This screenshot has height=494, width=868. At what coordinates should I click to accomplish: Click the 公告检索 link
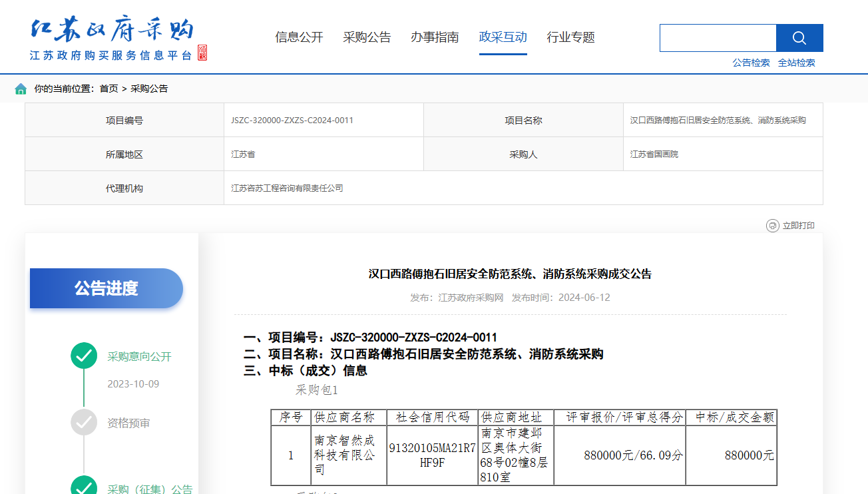[x=751, y=63]
